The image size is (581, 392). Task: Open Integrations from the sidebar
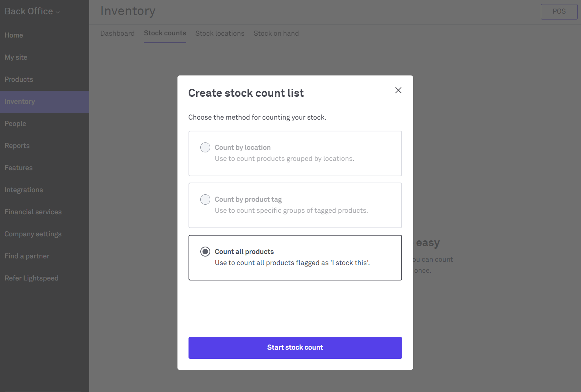(24, 190)
